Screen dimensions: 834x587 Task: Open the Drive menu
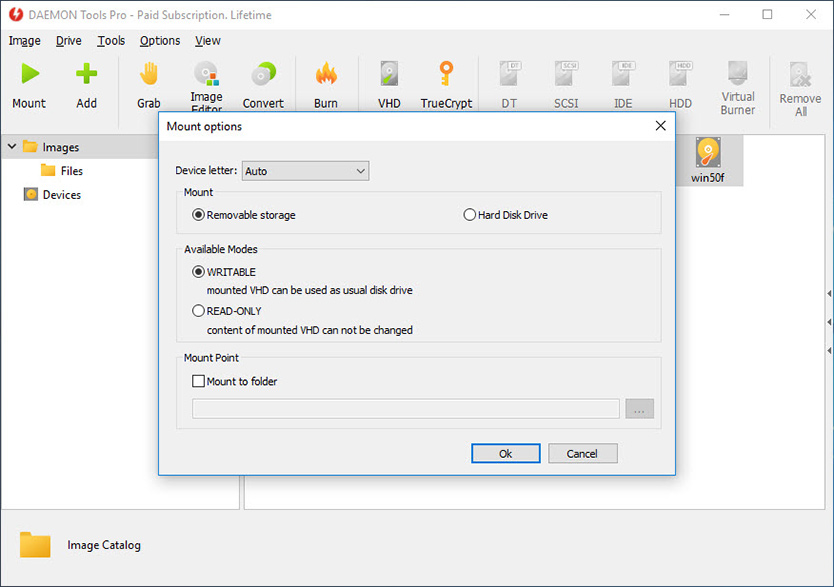coord(69,41)
